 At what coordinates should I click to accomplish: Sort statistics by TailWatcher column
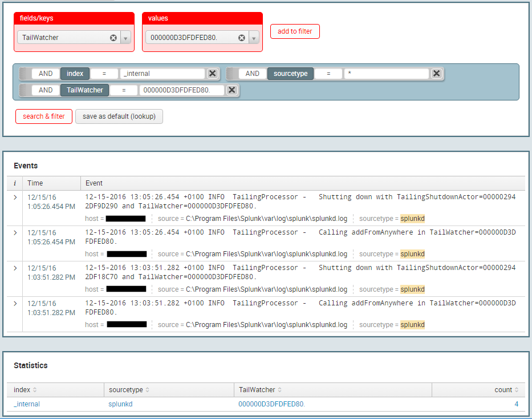(260, 390)
